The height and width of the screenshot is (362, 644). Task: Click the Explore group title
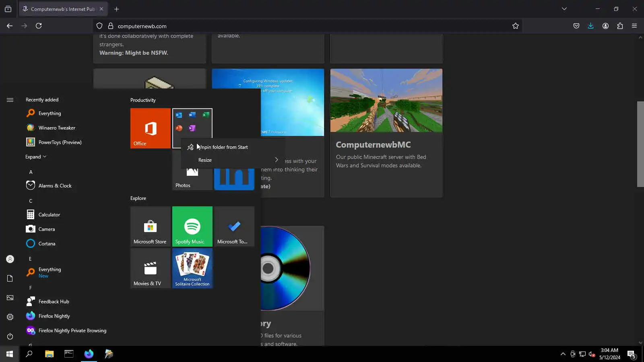pos(138,198)
